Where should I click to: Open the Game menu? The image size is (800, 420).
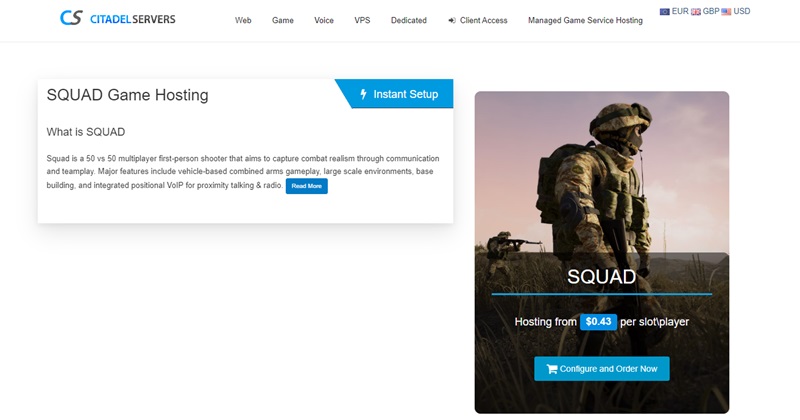coord(283,20)
